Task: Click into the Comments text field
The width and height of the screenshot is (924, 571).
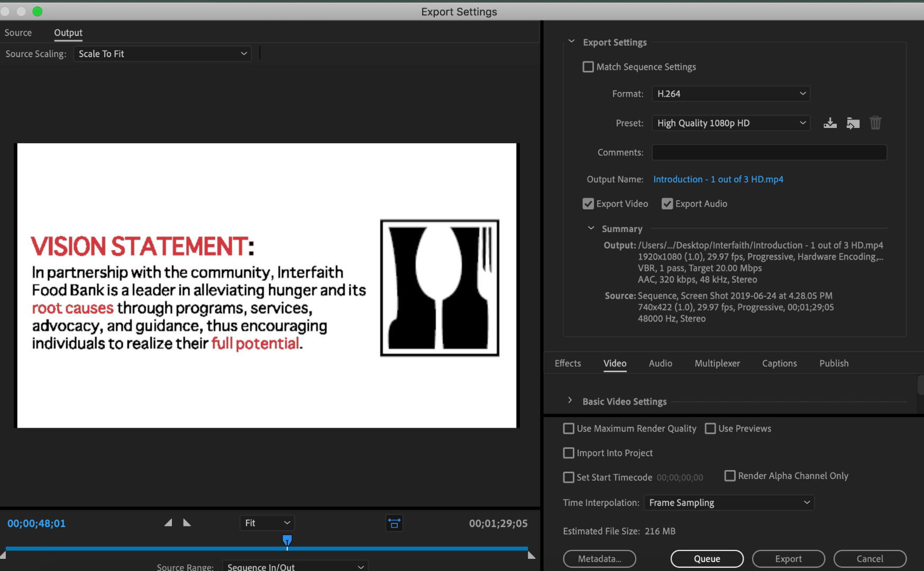Action: click(769, 152)
